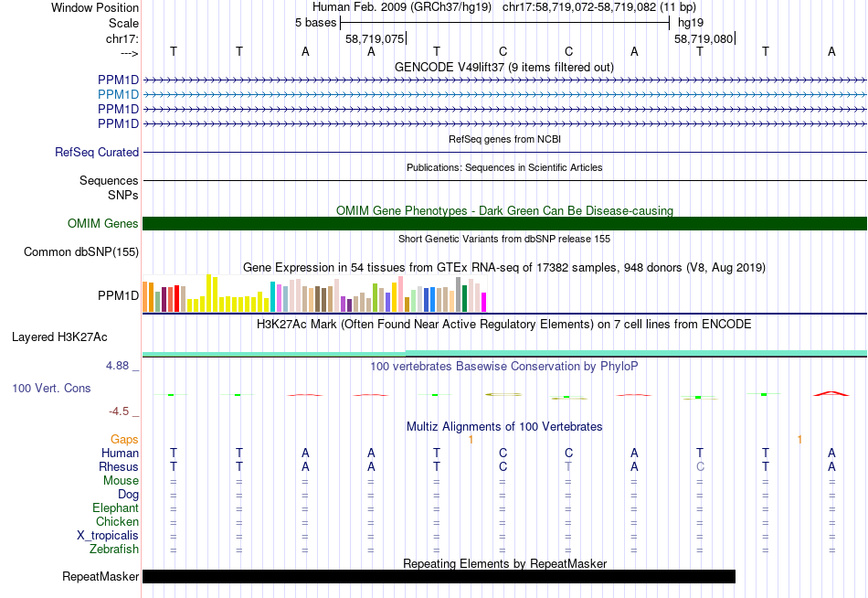Viewport: 868px width, 598px height.
Task: Click red conservation peak above final A
Action: tap(831, 393)
